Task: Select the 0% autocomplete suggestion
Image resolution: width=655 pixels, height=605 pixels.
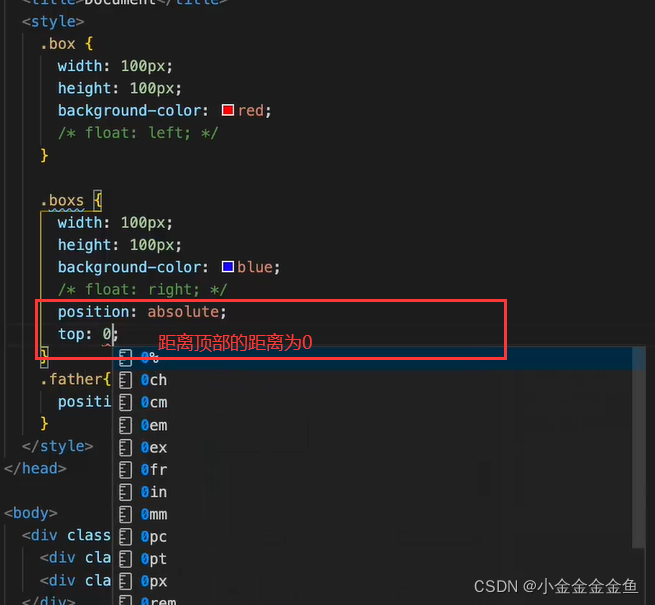Action: point(373,358)
